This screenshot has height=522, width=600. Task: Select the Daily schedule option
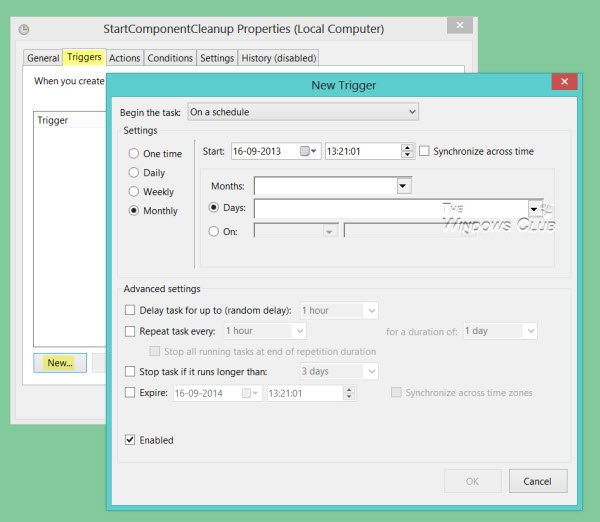134,173
